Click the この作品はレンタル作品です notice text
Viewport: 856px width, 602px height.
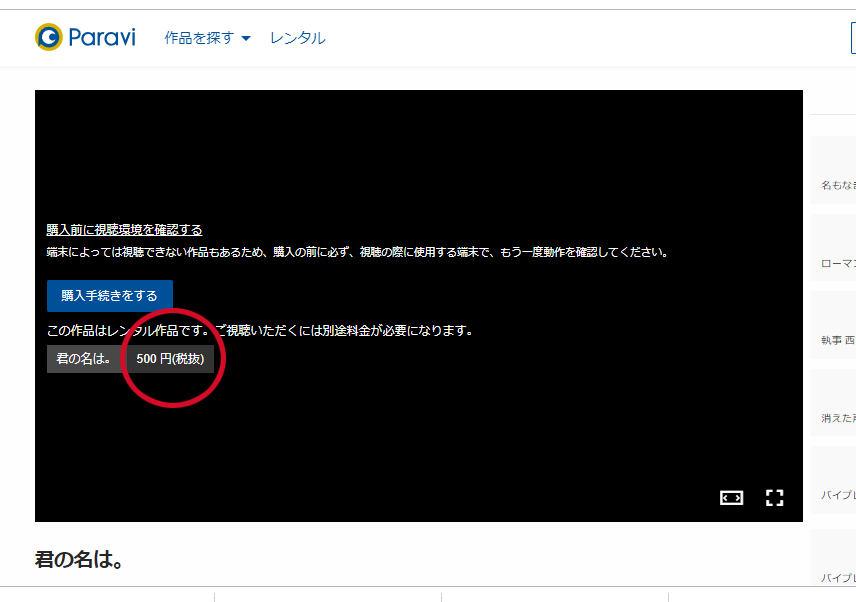coord(260,331)
